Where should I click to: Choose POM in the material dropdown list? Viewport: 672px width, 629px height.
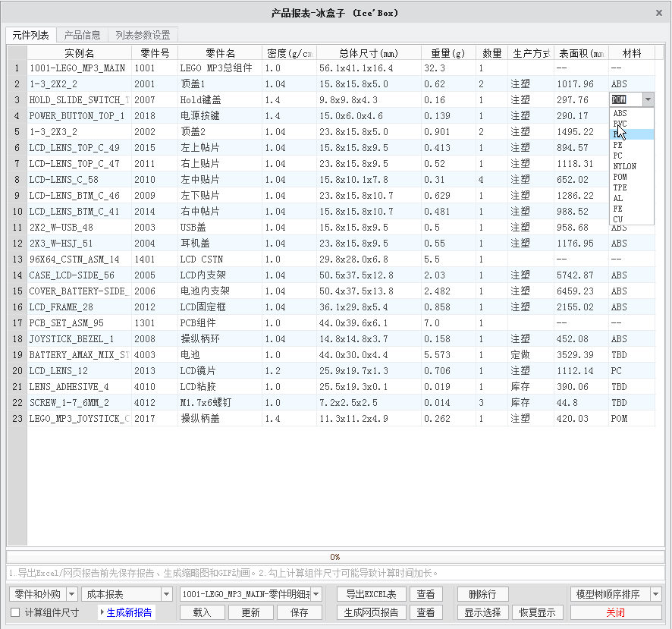pos(632,177)
